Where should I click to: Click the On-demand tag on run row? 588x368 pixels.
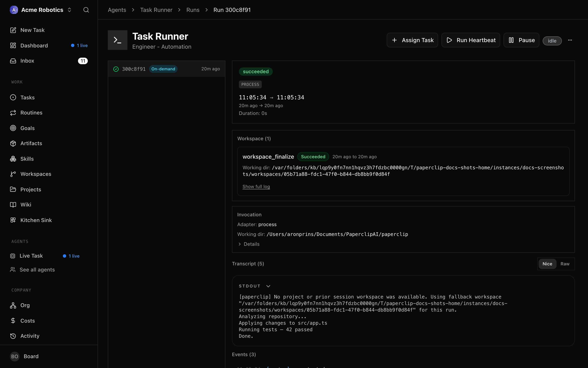(163, 69)
